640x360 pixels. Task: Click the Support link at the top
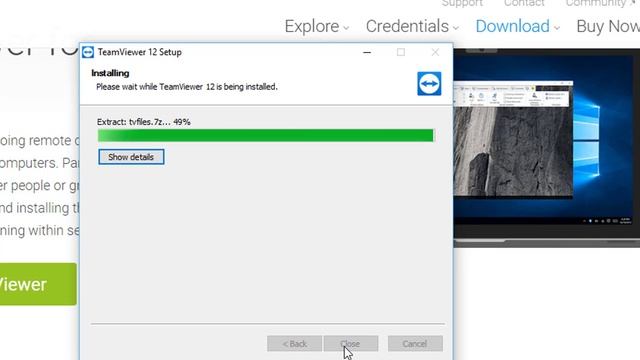462,3
